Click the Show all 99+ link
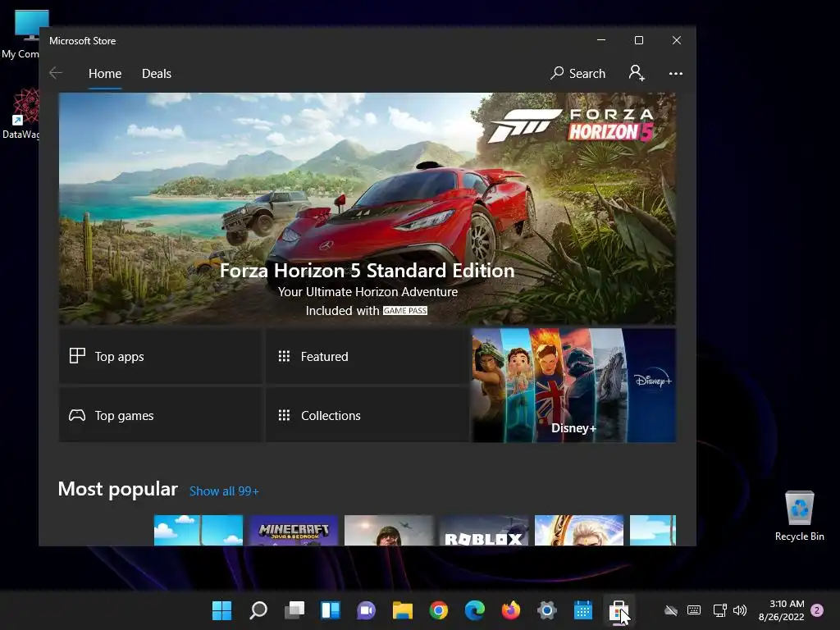 (224, 491)
